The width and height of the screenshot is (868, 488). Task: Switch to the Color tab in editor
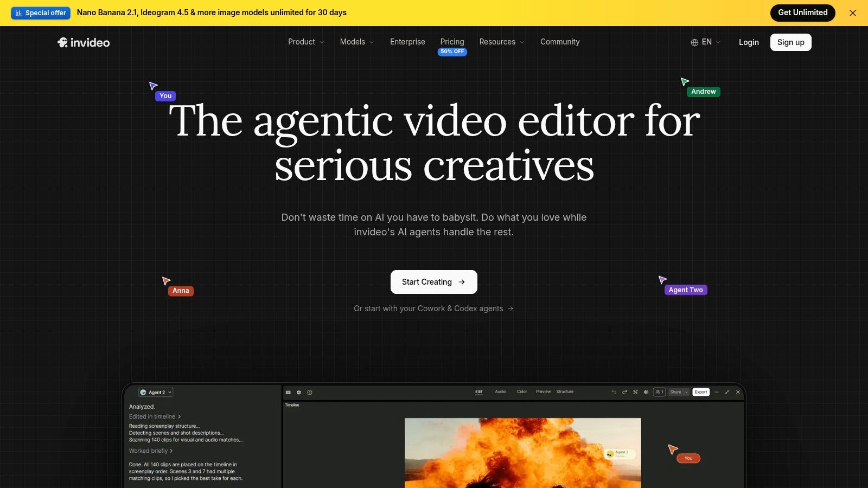tap(522, 391)
